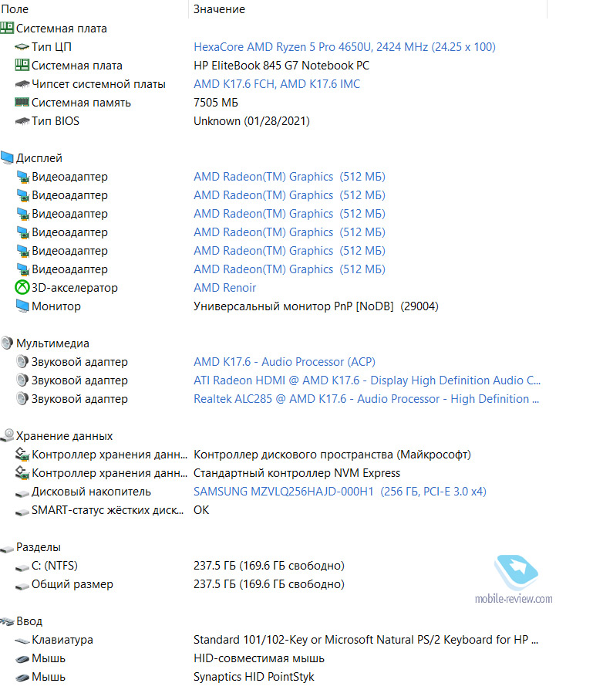Select the Дисковый накопитель field label
This screenshot has height=700, width=593.
[x=91, y=492]
